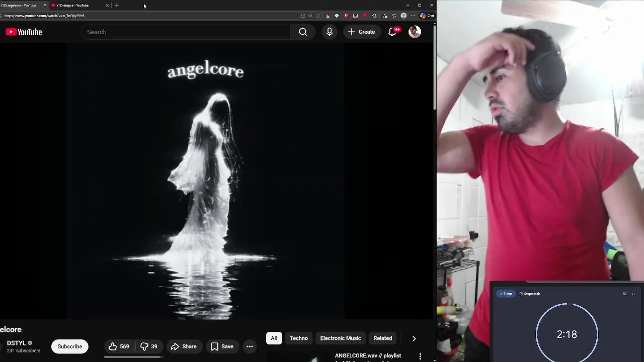Select the Timer tab in timer widget
This screenshot has width=644, height=362.
(x=506, y=294)
